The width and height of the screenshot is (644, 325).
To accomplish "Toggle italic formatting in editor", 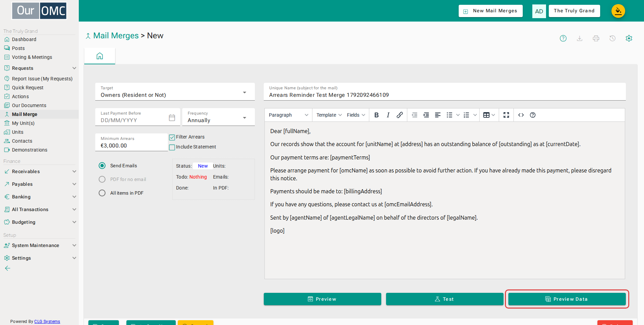I will tap(388, 115).
